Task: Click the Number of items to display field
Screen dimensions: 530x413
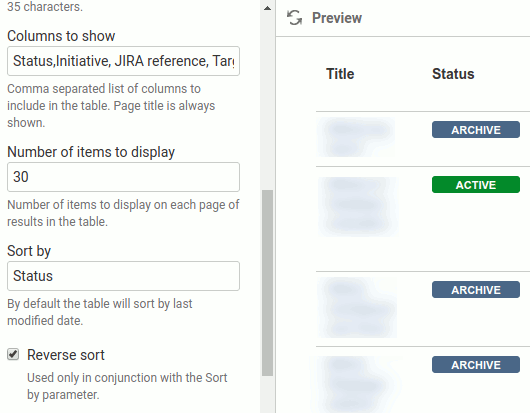Action: pos(123,177)
